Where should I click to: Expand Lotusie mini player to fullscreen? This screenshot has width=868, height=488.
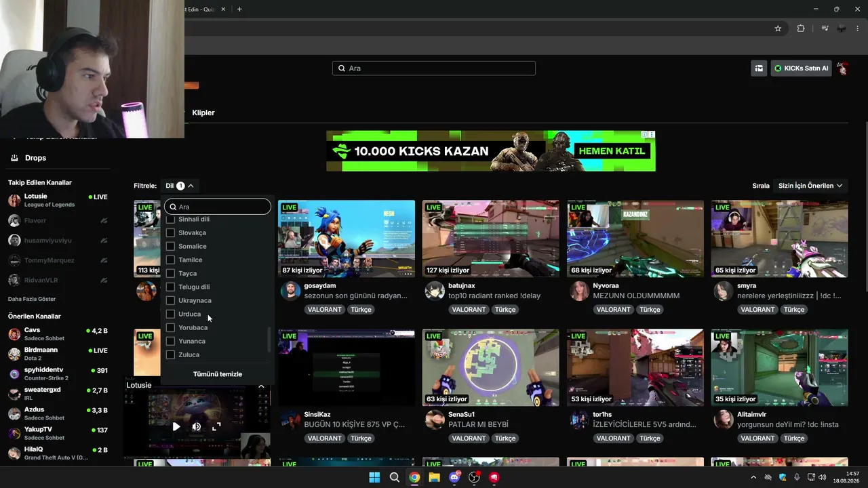tap(216, 426)
